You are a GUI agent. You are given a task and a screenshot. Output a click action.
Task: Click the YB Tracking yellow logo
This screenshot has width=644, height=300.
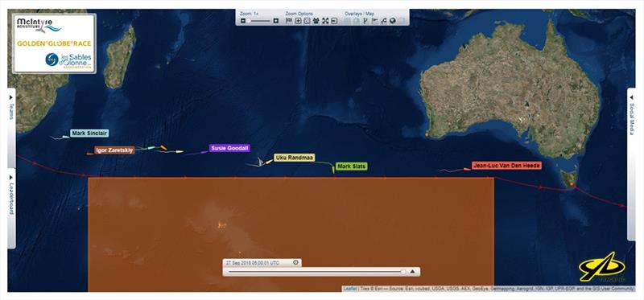[602, 268]
